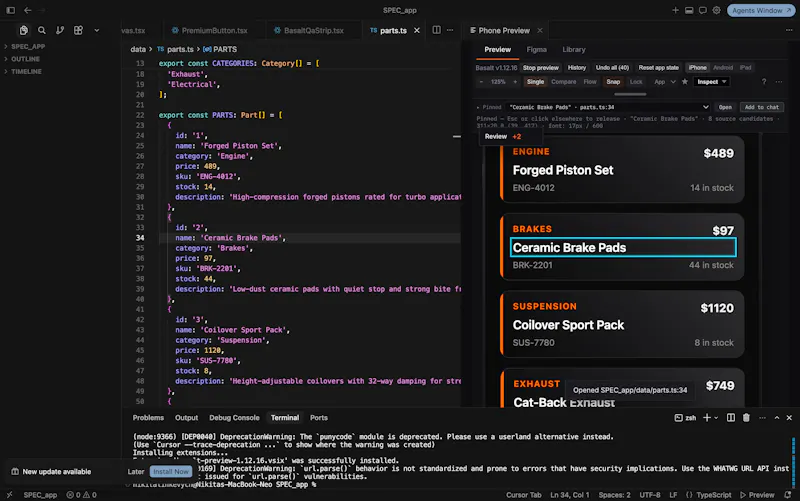Select the Android device option
The width and height of the screenshot is (800, 501).
[722, 67]
